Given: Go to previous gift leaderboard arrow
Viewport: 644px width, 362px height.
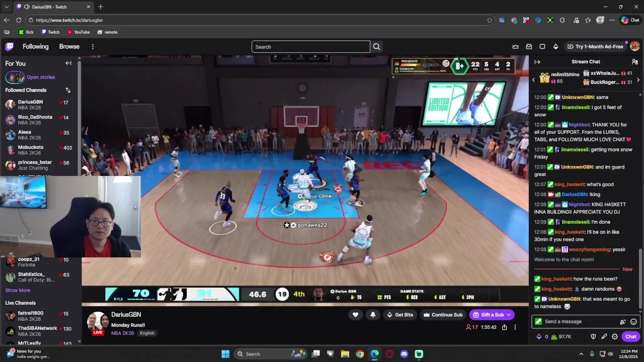Looking at the screenshot, I should pyautogui.click(x=534, y=79).
